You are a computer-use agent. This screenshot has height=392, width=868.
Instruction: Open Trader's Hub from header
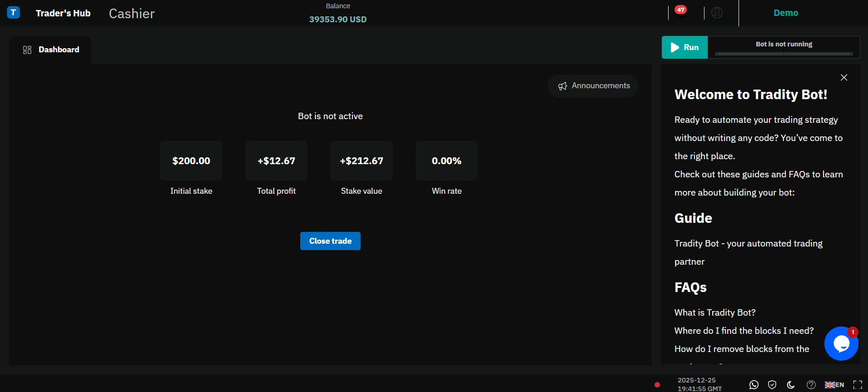click(63, 13)
